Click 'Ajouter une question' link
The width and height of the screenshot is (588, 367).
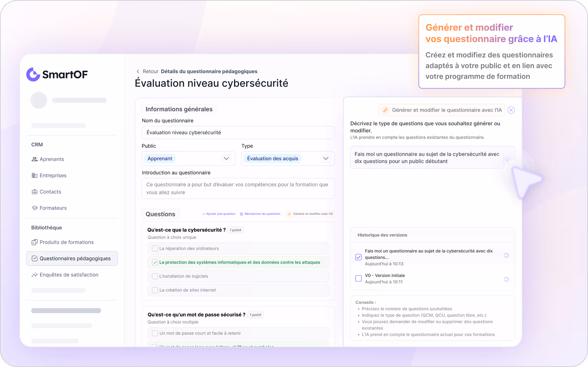[219, 213]
